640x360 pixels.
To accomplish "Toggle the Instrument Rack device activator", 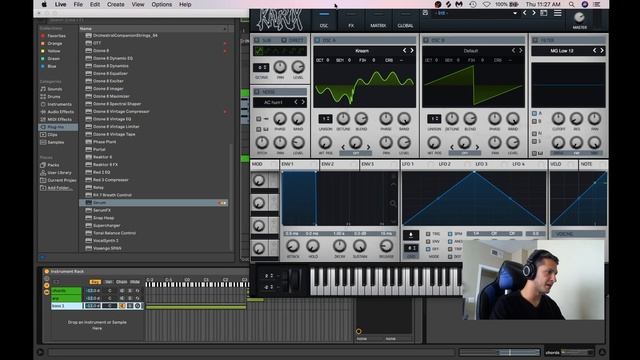I will tap(47, 271).
